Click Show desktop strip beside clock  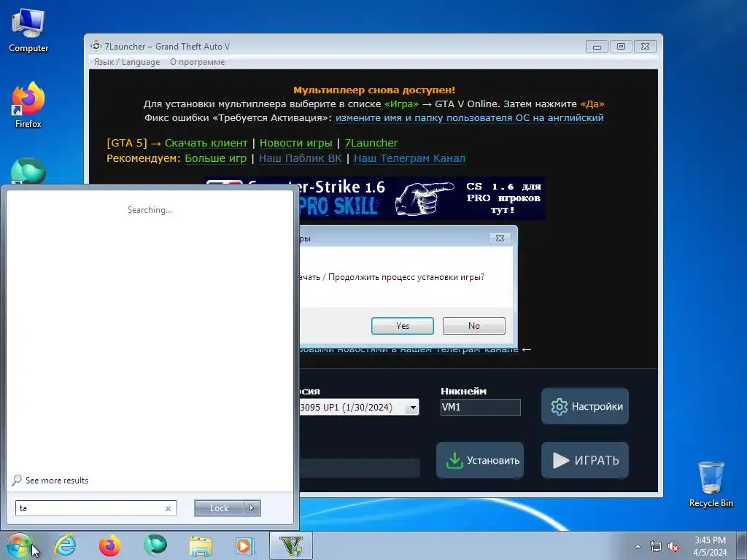tap(743, 545)
